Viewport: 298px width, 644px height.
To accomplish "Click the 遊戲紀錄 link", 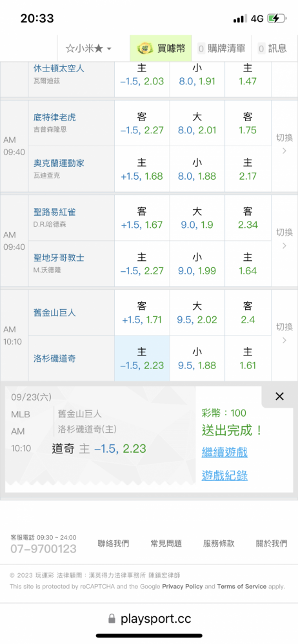I will [x=224, y=476].
